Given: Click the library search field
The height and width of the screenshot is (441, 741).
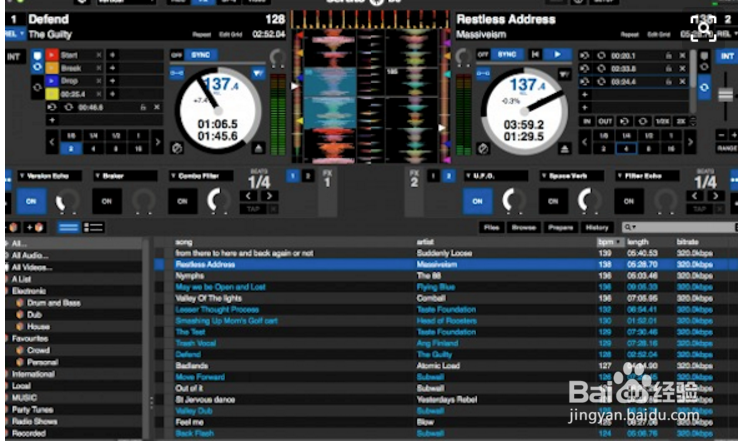Looking at the screenshot, I should (682, 227).
